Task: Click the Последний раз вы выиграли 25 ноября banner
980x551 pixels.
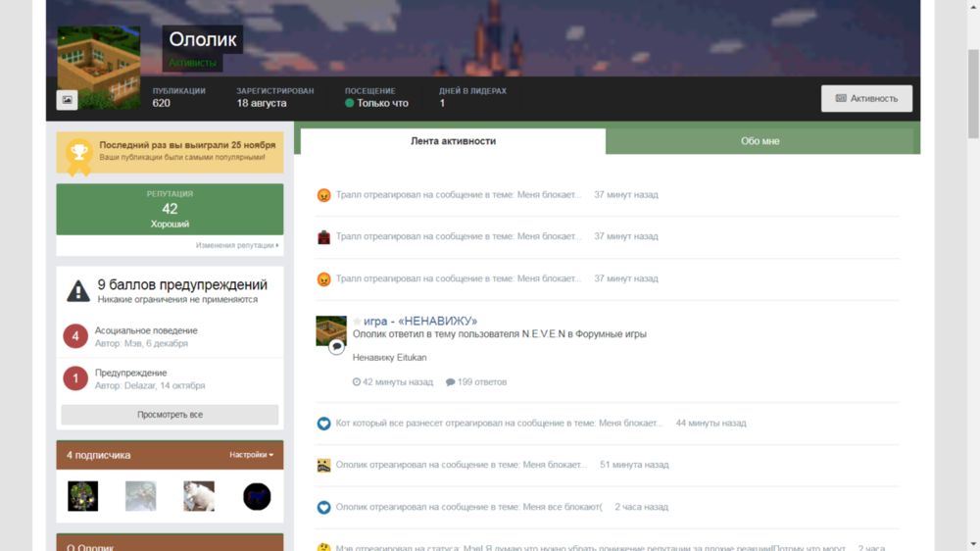Action: click(x=170, y=152)
